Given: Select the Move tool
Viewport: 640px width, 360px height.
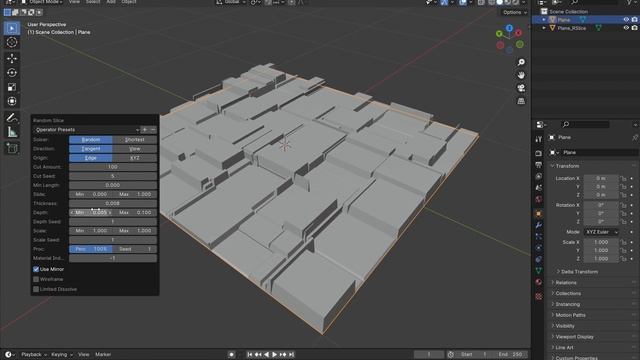Looking at the screenshot, I should coord(12,58).
